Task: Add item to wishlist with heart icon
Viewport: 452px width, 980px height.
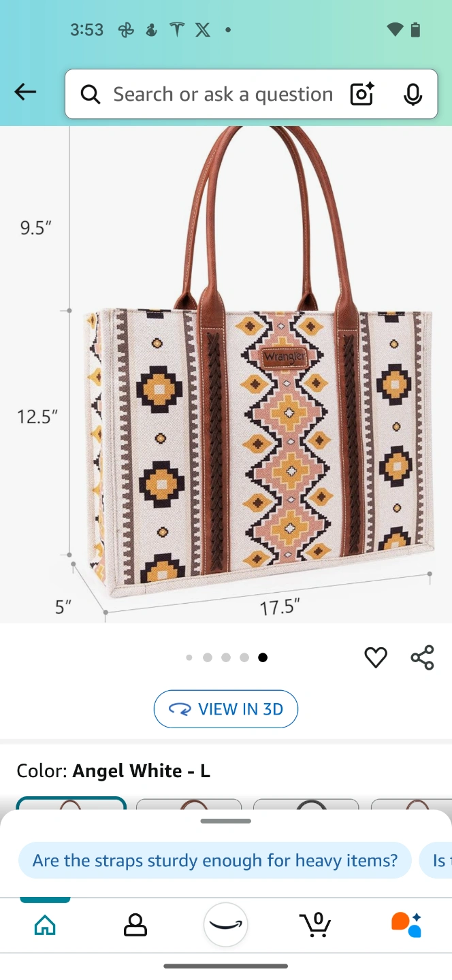Action: 376,657
